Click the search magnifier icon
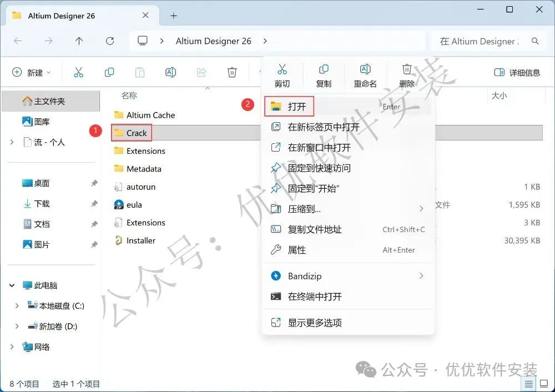The height and width of the screenshot is (392, 555). click(535, 41)
